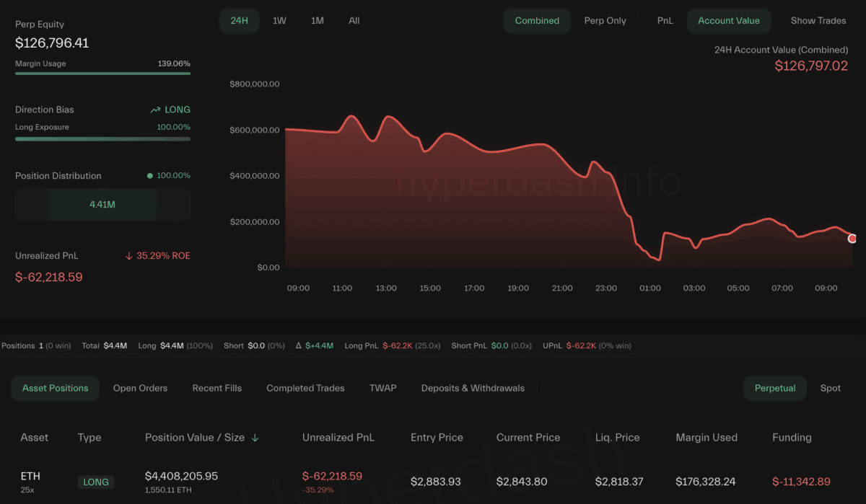866x504 pixels.
Task: Click the Long Exposure bar
Action: (102, 138)
